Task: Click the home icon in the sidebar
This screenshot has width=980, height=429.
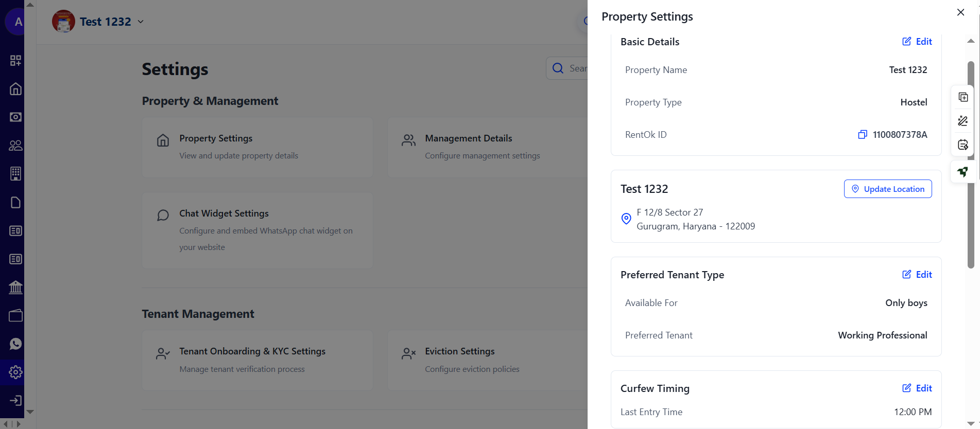Action: 15,89
